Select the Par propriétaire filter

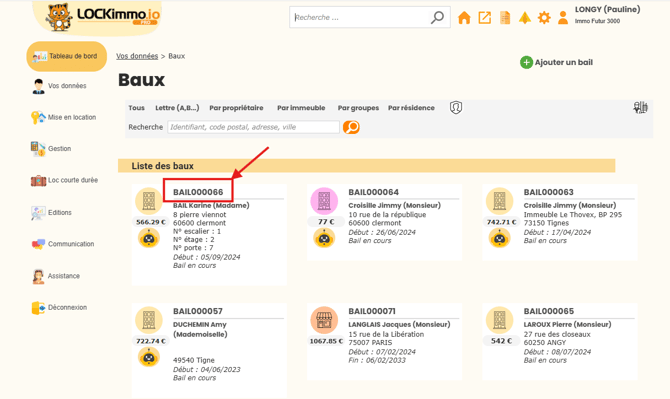tap(236, 108)
